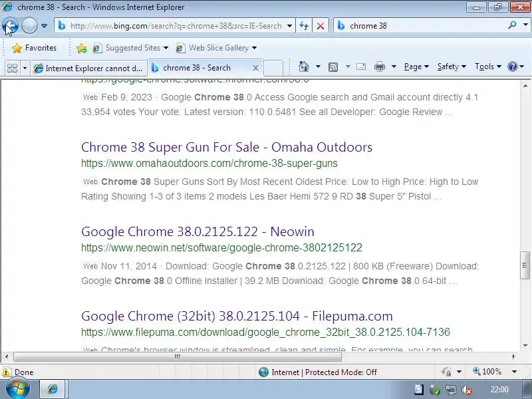Open the Safety menu
The width and height of the screenshot is (532, 399).
pyautogui.click(x=452, y=66)
